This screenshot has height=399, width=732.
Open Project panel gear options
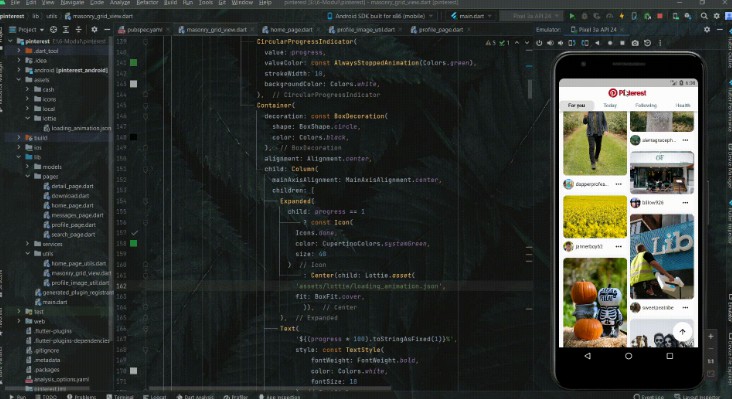(x=94, y=29)
